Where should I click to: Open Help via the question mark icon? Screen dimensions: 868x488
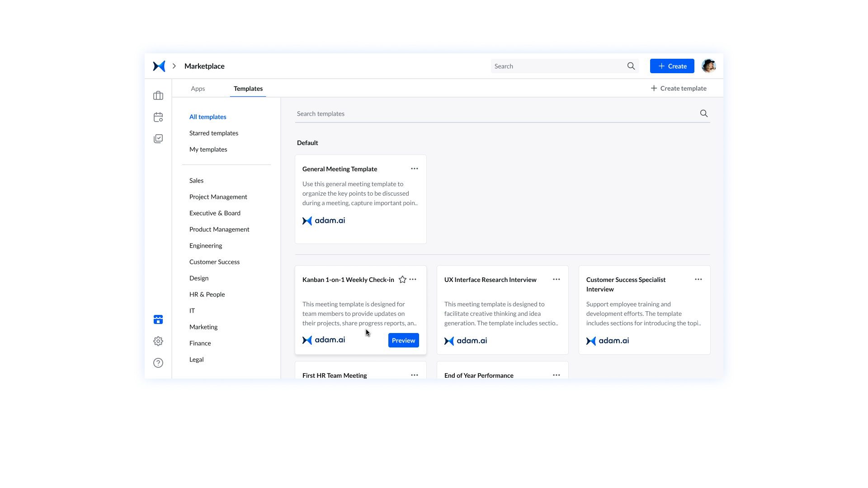[158, 363]
